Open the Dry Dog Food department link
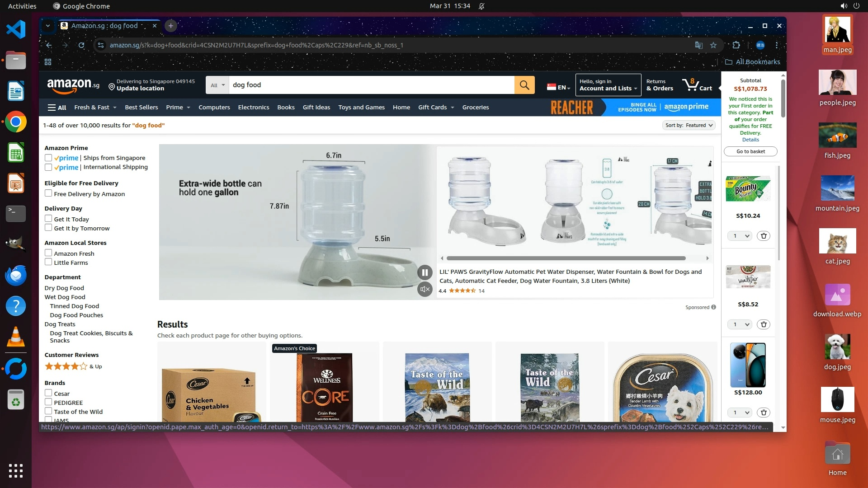The width and height of the screenshot is (868, 488). [64, 288]
